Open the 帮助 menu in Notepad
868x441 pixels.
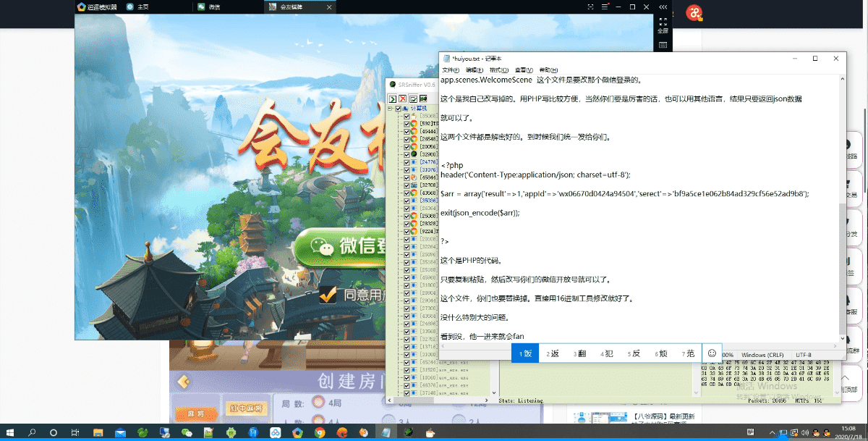(548, 70)
